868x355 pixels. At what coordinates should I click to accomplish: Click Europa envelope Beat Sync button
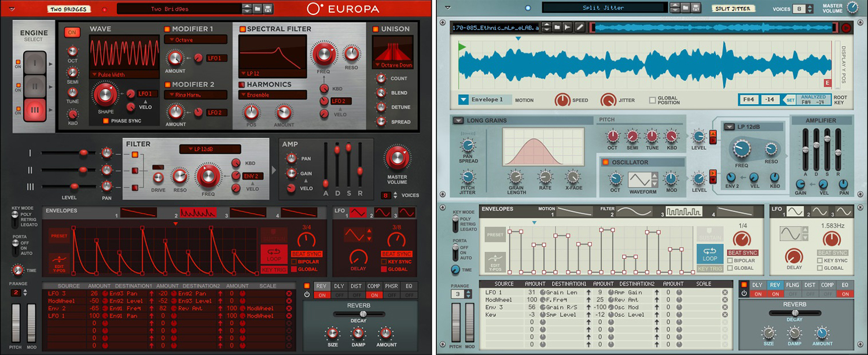(x=307, y=254)
